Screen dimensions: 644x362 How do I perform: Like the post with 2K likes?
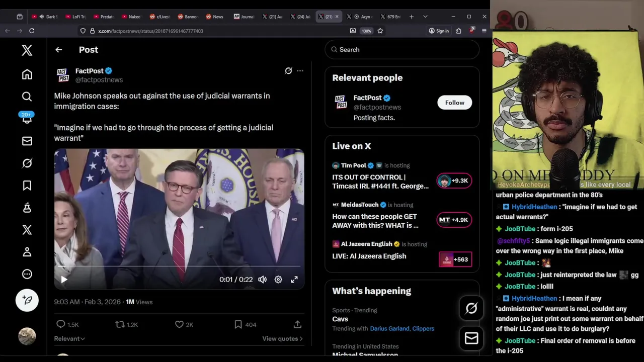[x=184, y=325]
